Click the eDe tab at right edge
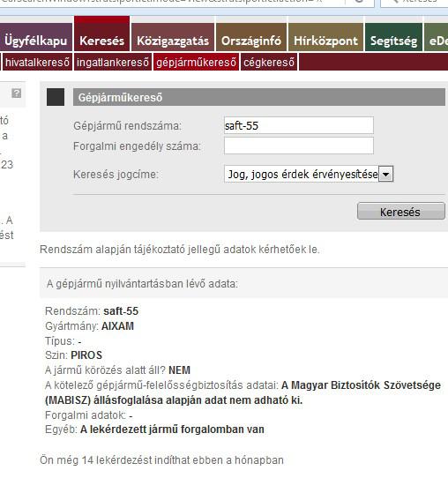 coord(437,37)
